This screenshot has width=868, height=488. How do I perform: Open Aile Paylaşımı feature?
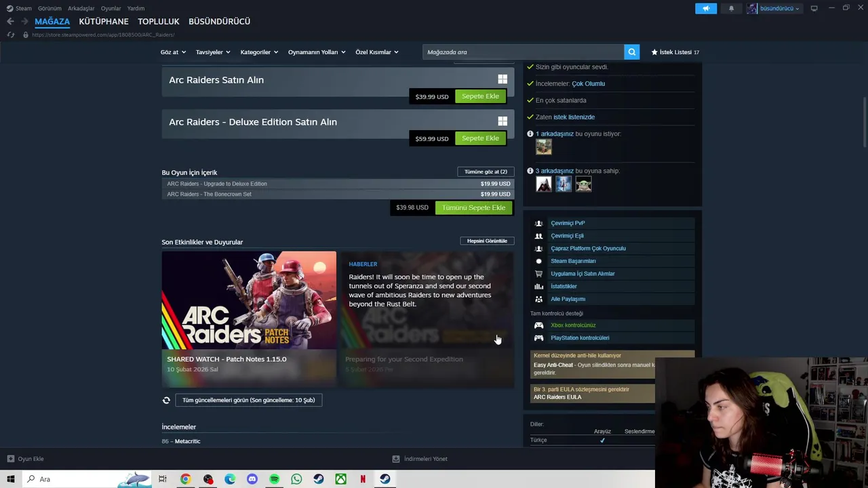(568, 299)
